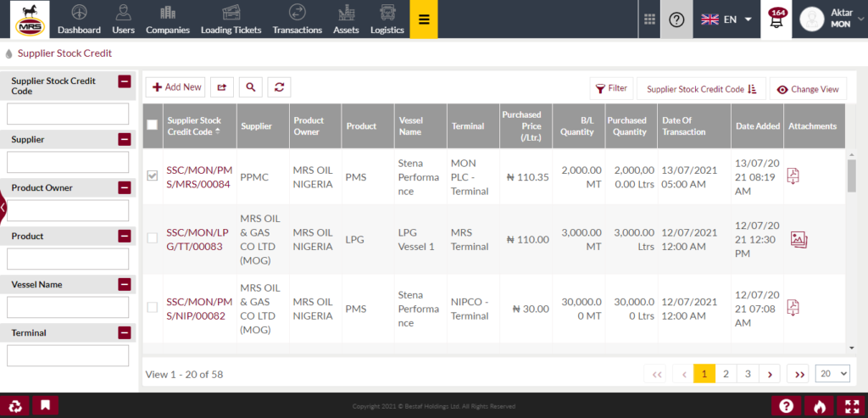The image size is (868, 418).
Task: Collapse the left filter sidebar handle
Action: (3, 207)
